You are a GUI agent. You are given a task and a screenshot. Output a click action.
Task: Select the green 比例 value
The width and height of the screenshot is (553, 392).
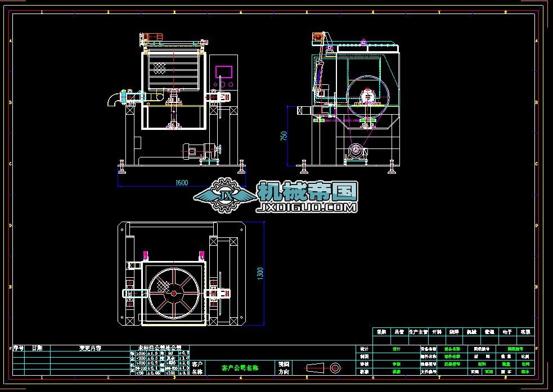(x=525, y=364)
